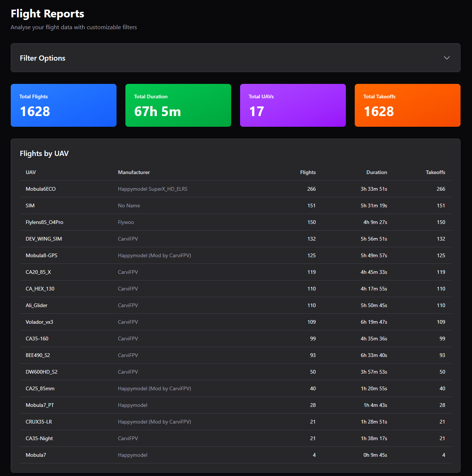
Task: Select the DEV_WING_SIM UAV name
Action: tap(44, 239)
